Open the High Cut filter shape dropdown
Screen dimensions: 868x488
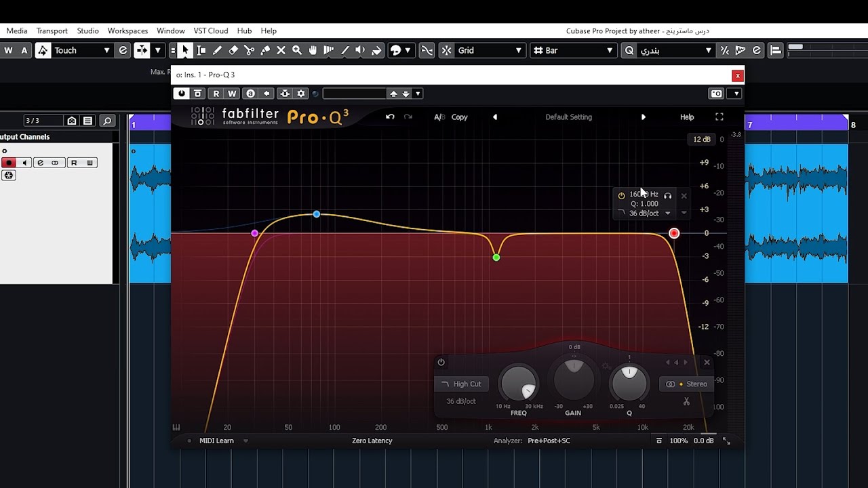pos(460,384)
